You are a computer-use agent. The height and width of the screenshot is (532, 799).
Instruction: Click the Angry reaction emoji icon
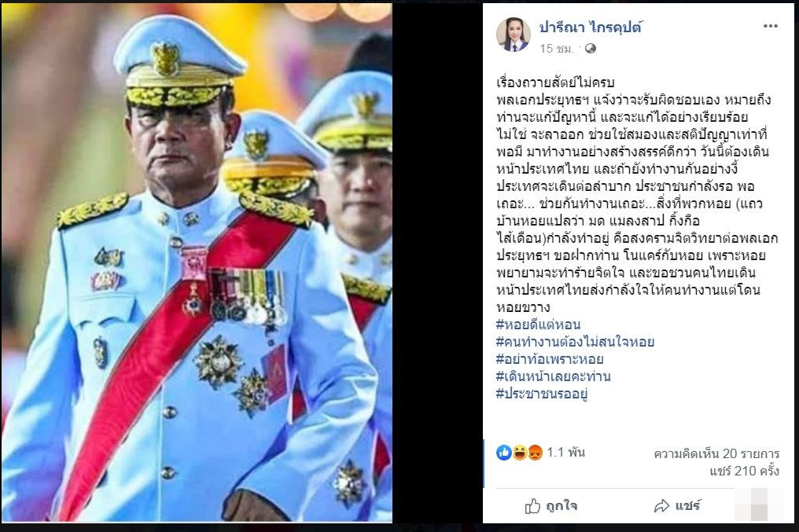point(535,452)
